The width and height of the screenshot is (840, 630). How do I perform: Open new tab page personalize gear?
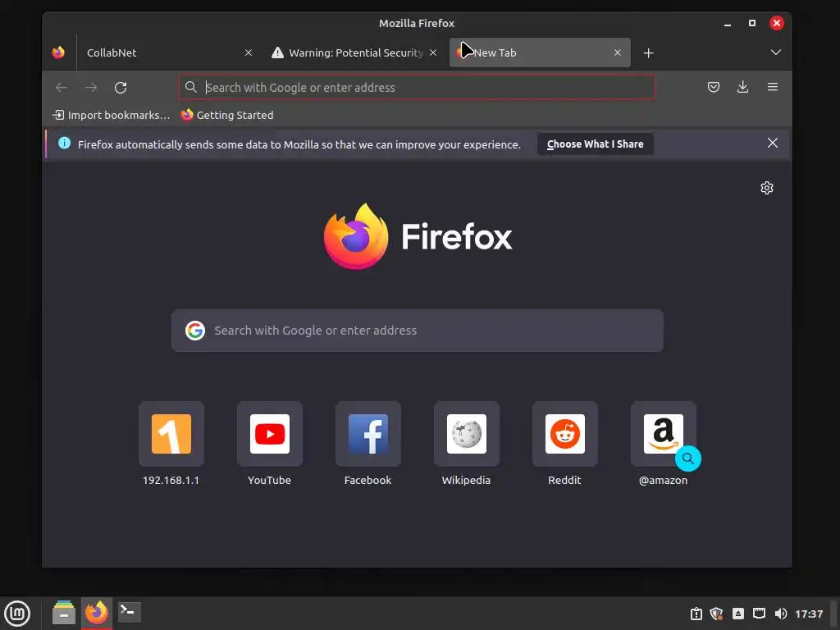point(767,188)
